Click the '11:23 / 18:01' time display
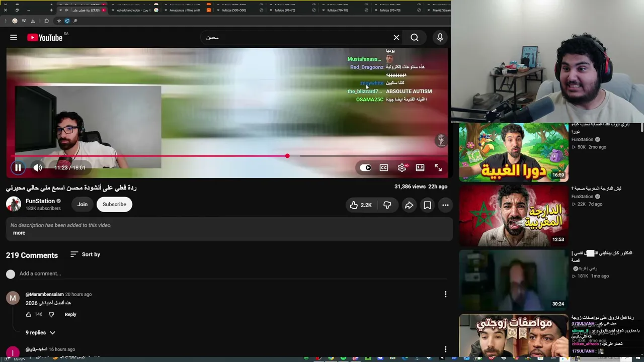Image resolution: width=644 pixels, height=362 pixels. coord(70,168)
